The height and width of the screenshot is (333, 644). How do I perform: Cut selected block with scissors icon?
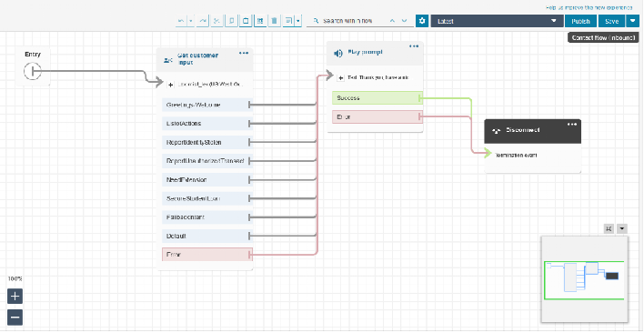pyautogui.click(x=216, y=21)
